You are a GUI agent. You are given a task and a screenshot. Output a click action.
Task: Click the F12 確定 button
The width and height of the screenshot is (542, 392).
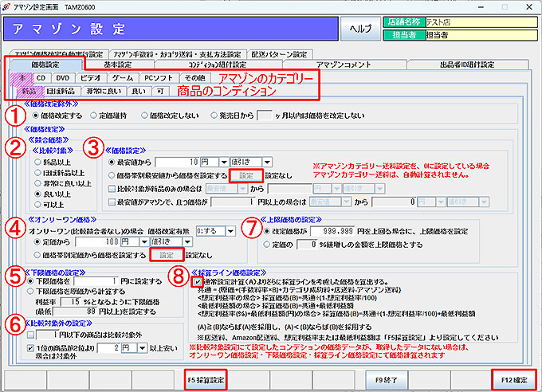(x=514, y=380)
